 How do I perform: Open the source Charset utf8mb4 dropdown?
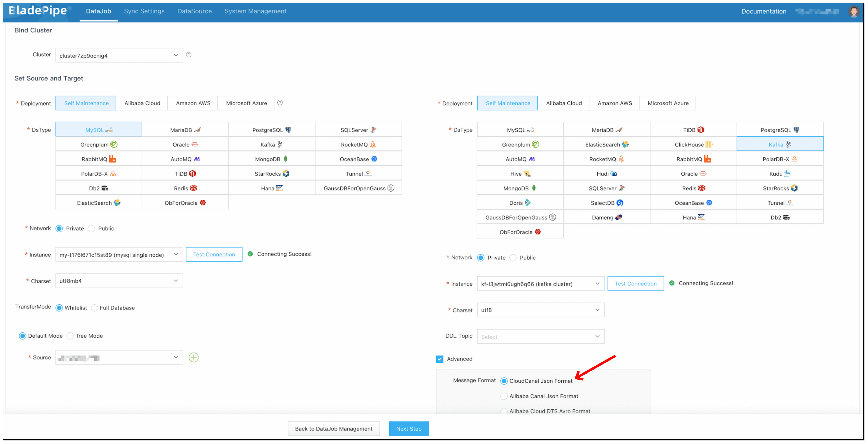point(119,281)
